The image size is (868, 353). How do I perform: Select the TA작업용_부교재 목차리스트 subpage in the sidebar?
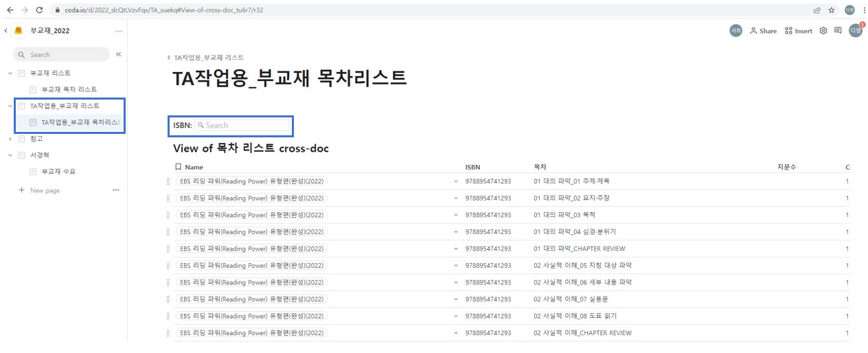(80, 122)
